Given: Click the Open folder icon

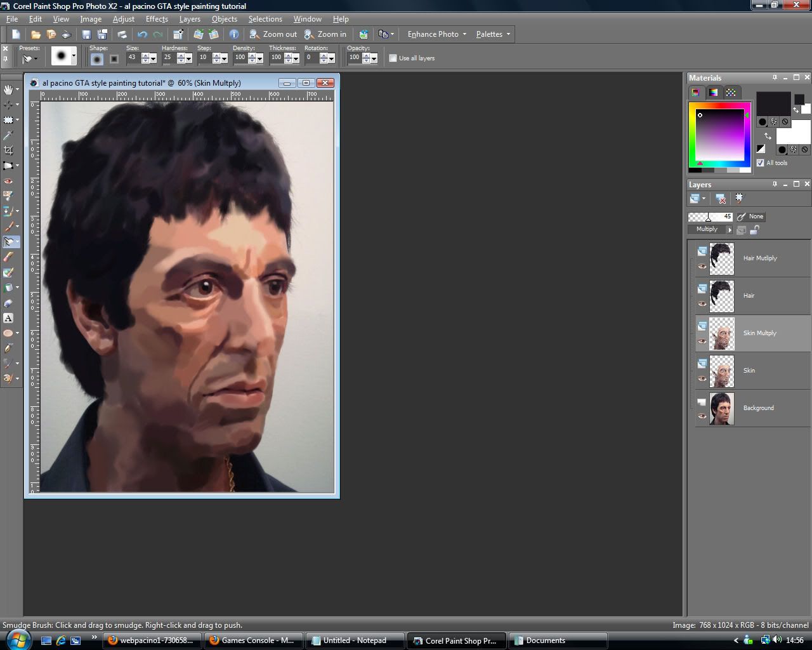Looking at the screenshot, I should (36, 34).
